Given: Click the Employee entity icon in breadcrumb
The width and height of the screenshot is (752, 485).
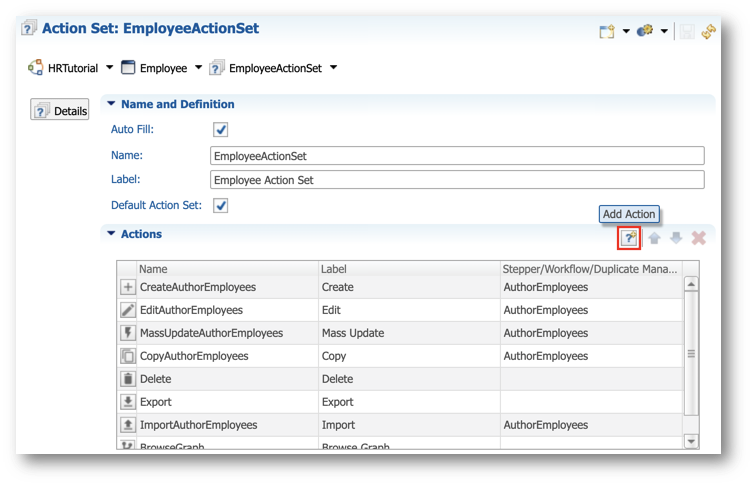Looking at the screenshot, I should 128,68.
